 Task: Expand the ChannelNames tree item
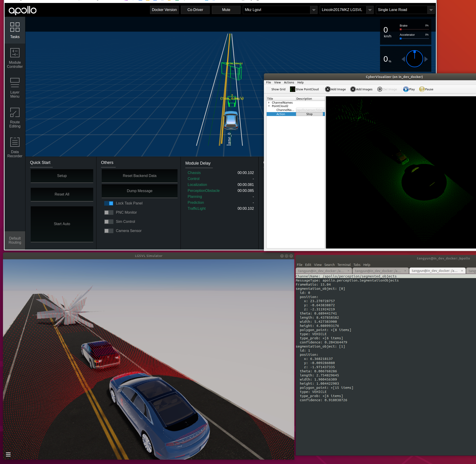[x=269, y=103]
